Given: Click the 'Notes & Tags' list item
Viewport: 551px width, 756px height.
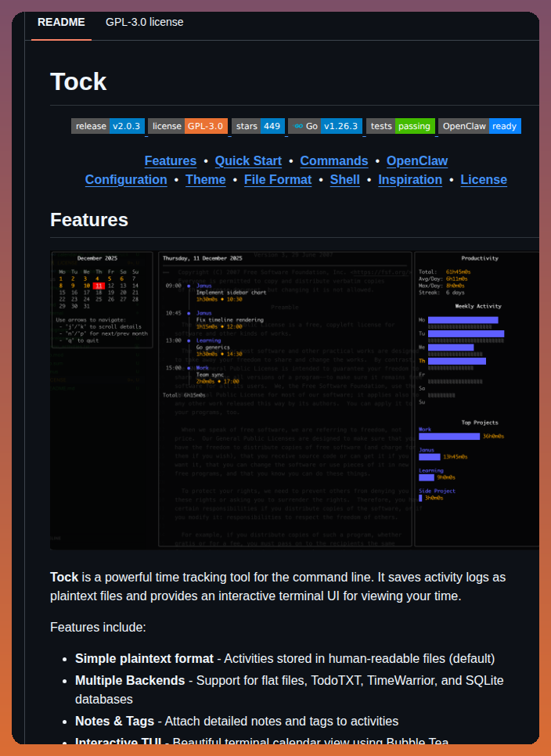Looking at the screenshot, I should pos(236,722).
